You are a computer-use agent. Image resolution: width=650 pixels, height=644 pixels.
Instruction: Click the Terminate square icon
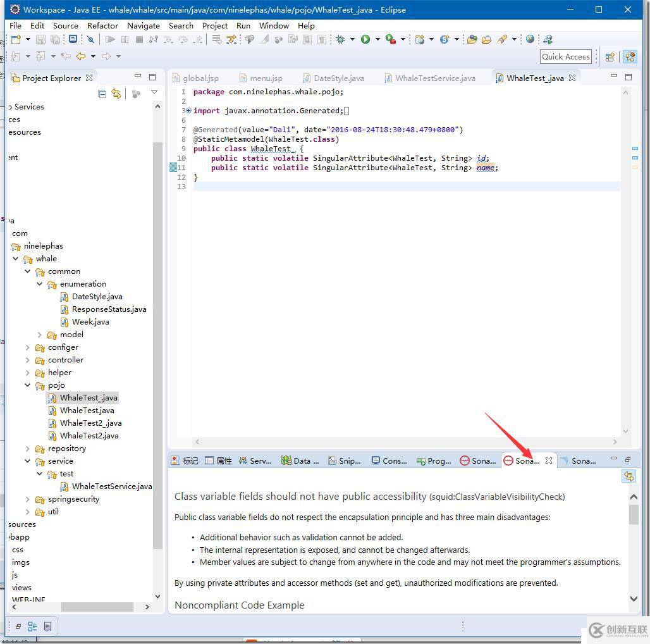coord(139,39)
